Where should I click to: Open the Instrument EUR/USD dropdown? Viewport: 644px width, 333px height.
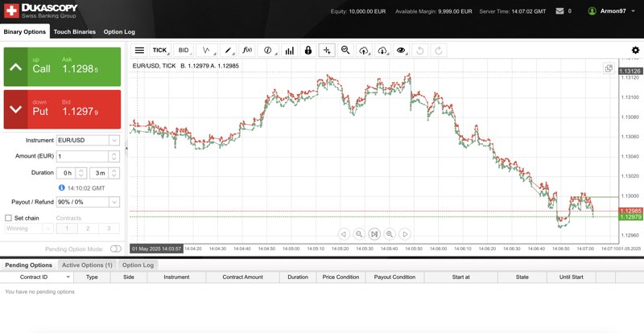[x=88, y=141]
